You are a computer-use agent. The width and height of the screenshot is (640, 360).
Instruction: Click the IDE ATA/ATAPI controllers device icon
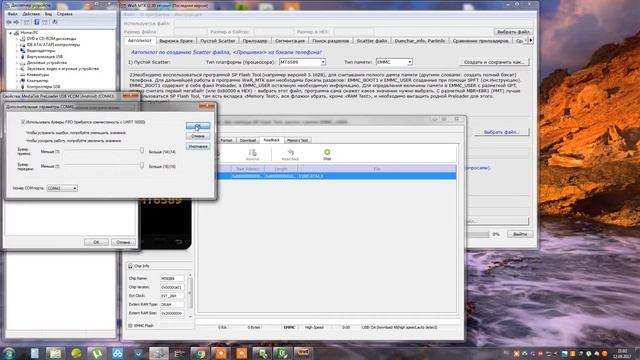point(23,44)
